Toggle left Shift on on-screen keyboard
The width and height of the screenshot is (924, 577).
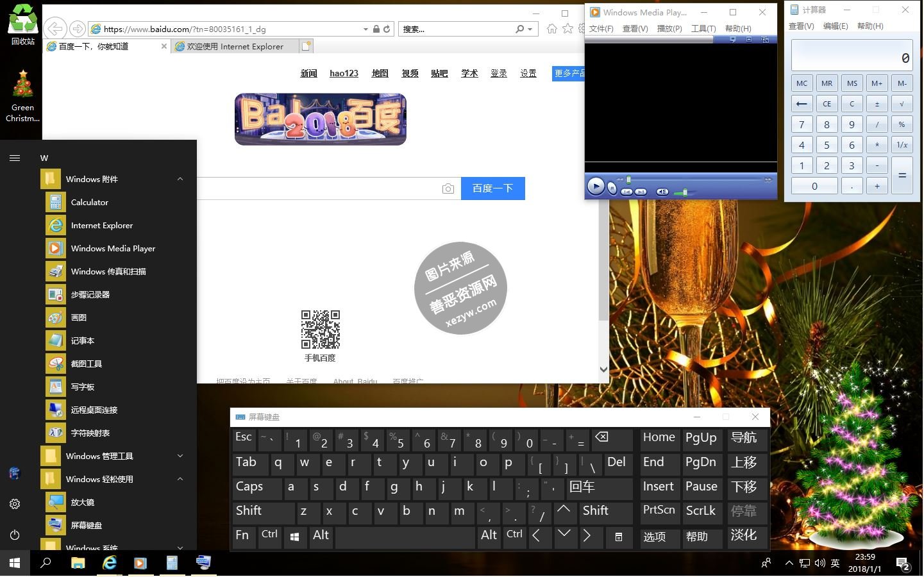coord(264,512)
